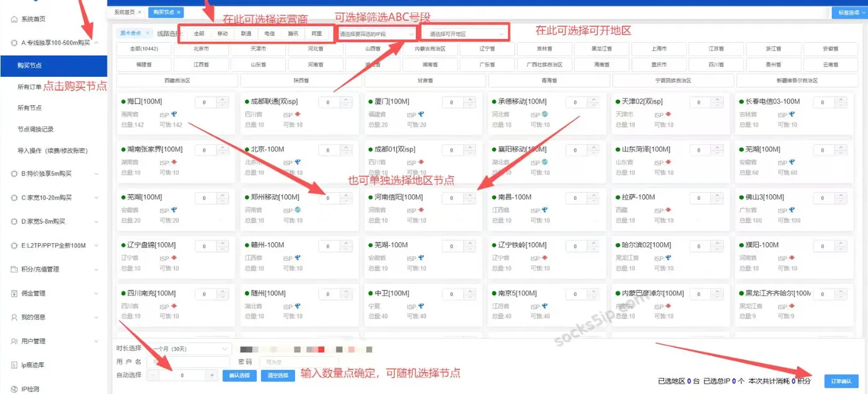Click the 积分/充值管理 folder icon

14,269
